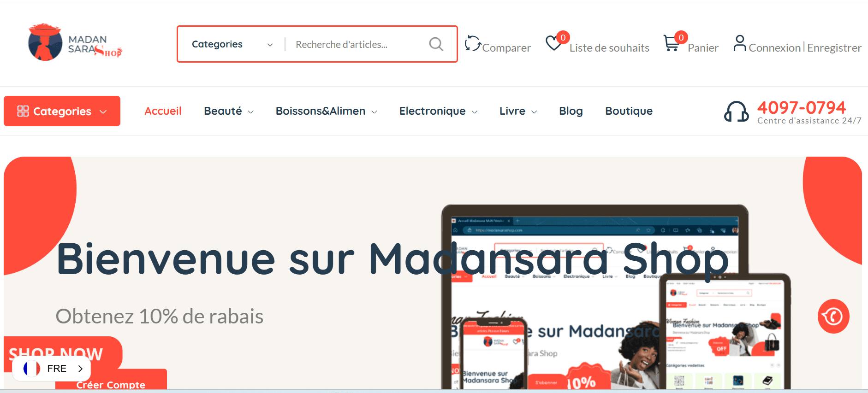Expand the Electronique submenu
The image size is (868, 393).
(x=438, y=111)
